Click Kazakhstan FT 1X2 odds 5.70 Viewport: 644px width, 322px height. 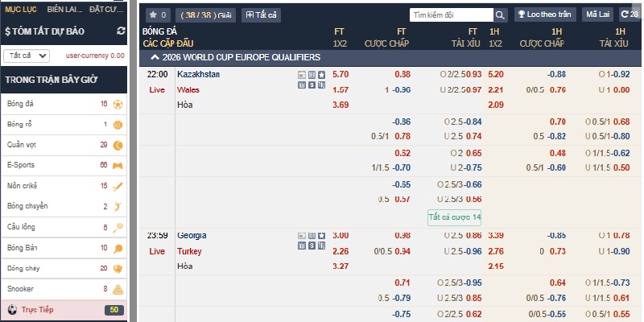[340, 74]
